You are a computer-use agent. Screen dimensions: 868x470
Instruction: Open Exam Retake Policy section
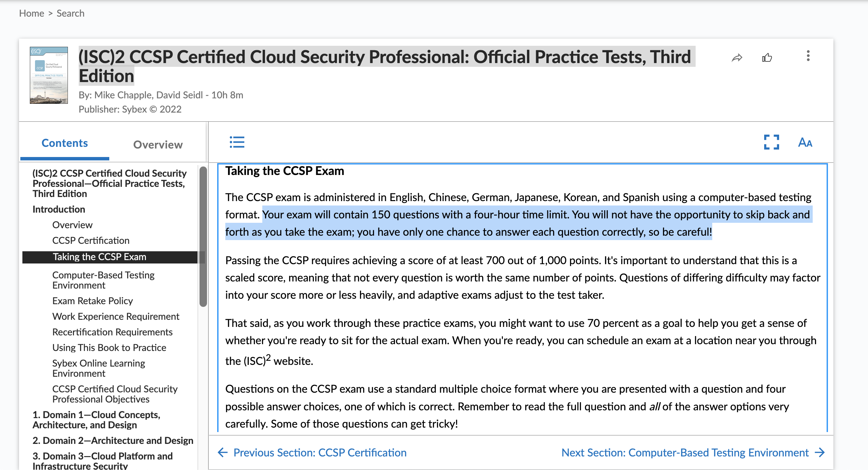pyautogui.click(x=92, y=301)
